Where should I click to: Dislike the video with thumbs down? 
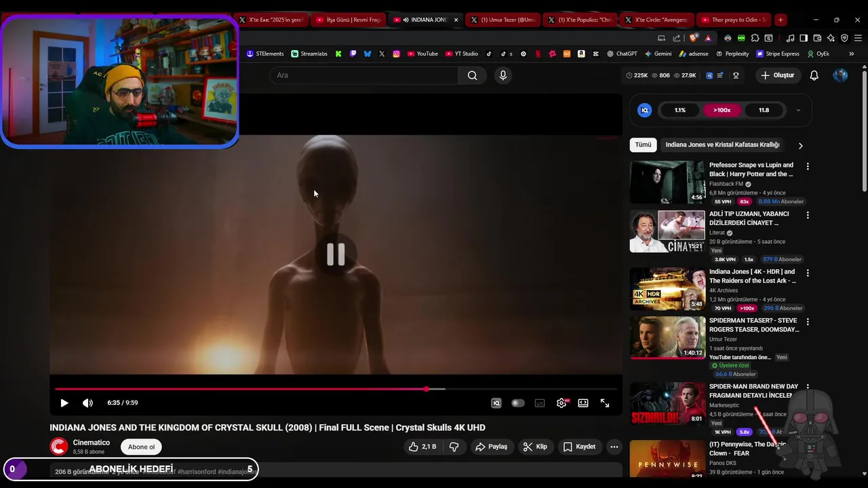click(x=454, y=447)
